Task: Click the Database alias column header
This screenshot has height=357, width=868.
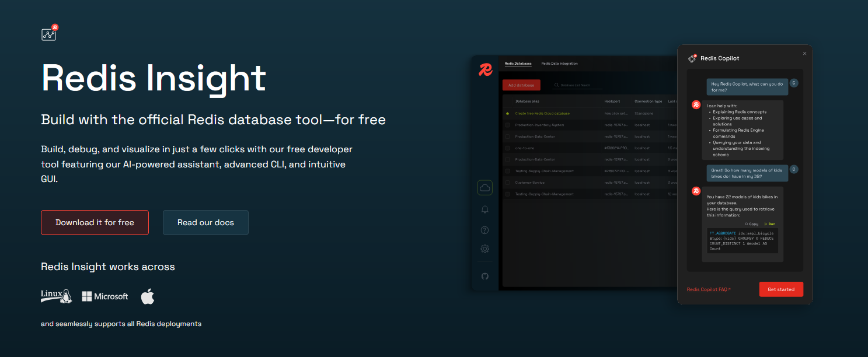Action: coord(527,101)
